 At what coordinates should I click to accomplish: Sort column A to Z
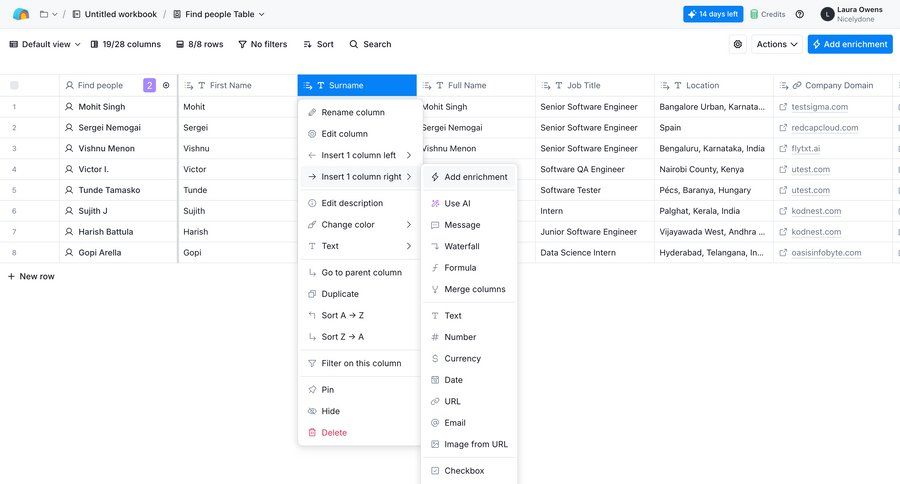[360, 315]
